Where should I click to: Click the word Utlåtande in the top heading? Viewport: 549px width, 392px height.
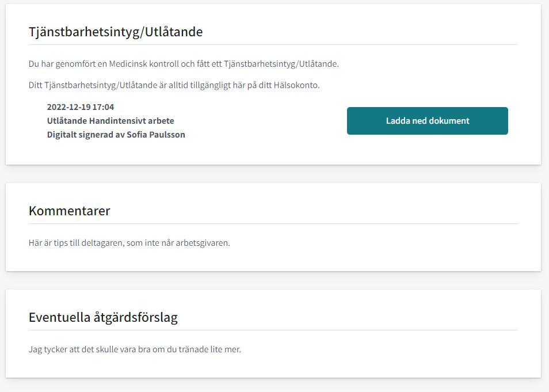(x=174, y=32)
